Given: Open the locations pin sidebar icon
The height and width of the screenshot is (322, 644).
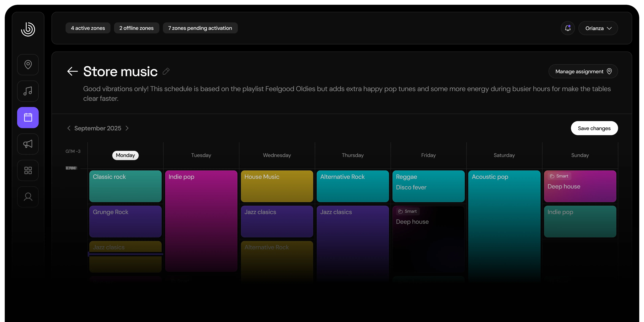Looking at the screenshot, I should [x=28, y=65].
